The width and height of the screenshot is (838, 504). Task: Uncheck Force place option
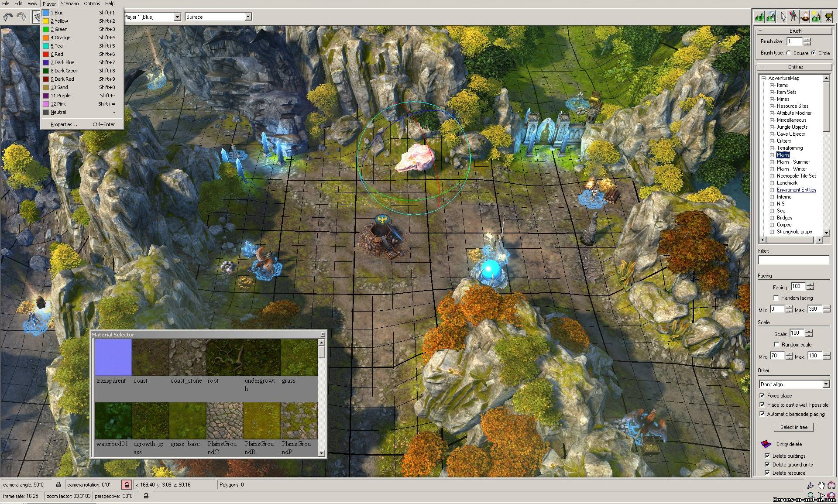(762, 395)
